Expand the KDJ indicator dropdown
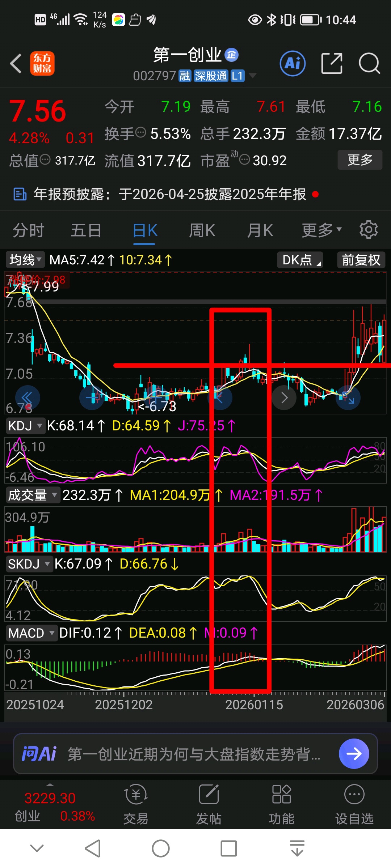Image resolution: width=391 pixels, height=868 pixels. tap(25, 426)
